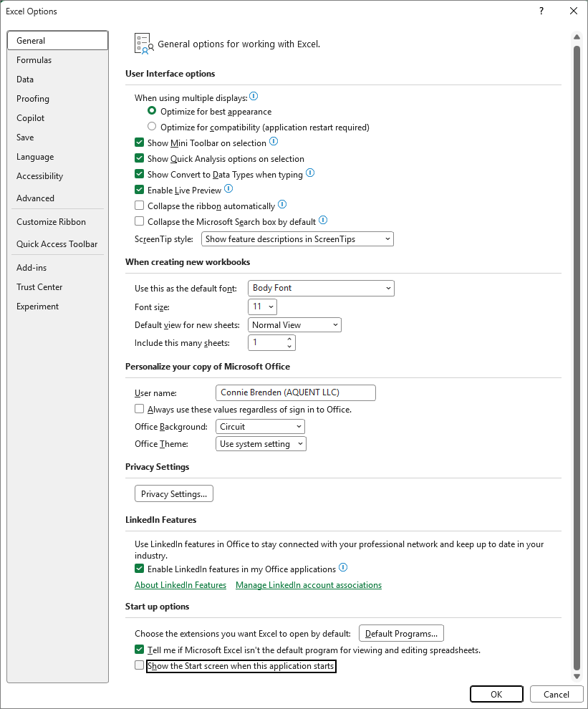Switch to the Formulas category
The image size is (588, 709).
tap(58, 59)
